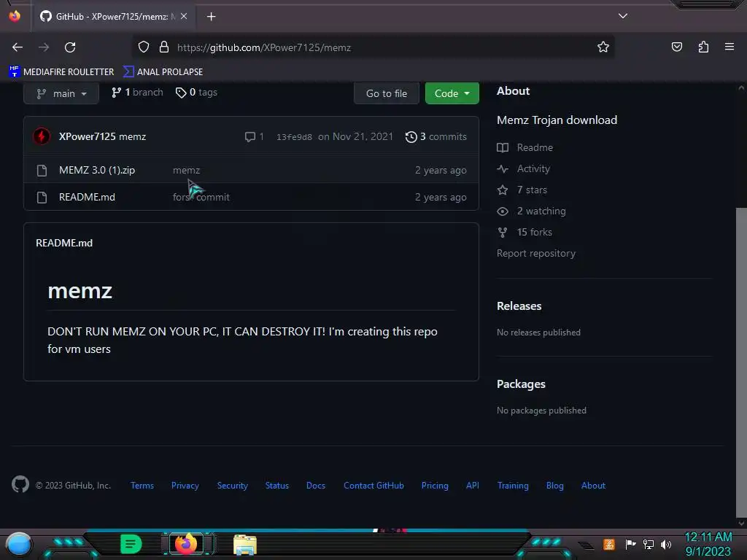
Task: Select the GitHub - XPower7125/memz tab
Action: click(112, 16)
